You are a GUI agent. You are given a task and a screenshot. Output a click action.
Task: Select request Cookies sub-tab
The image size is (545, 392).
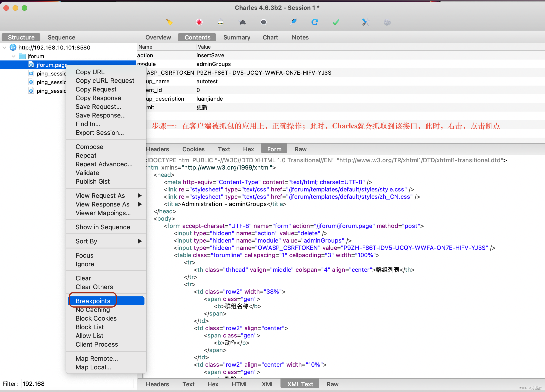tap(194, 149)
